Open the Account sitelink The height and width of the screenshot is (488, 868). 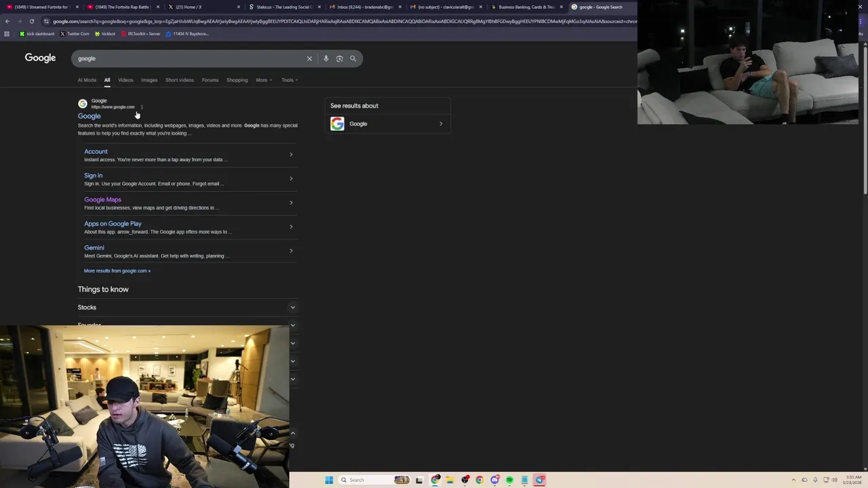pyautogui.click(x=96, y=152)
